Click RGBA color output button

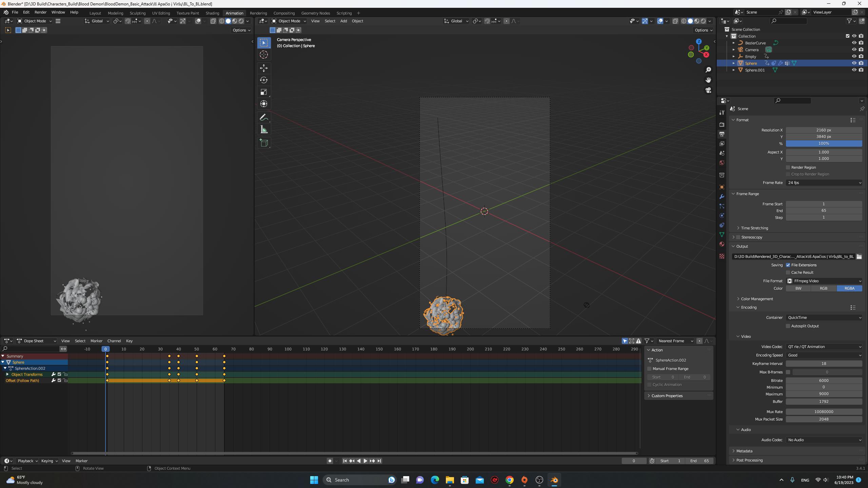pyautogui.click(x=850, y=288)
